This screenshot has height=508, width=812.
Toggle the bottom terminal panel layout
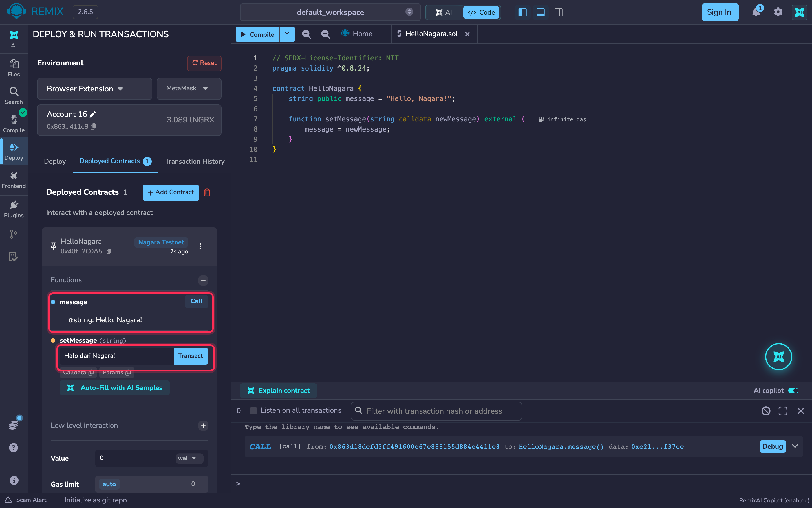pyautogui.click(x=540, y=12)
